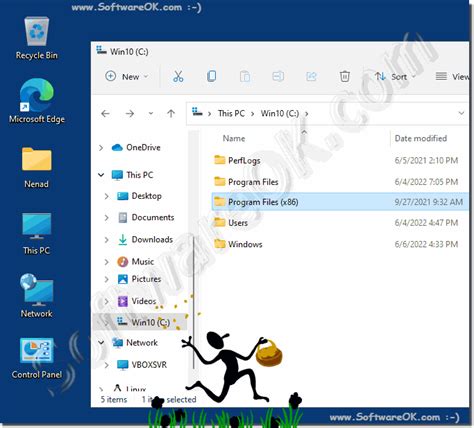Image resolution: width=474 pixels, height=428 pixels.
Task: Select the Nenad folder on desktop
Action: pyautogui.click(x=37, y=168)
